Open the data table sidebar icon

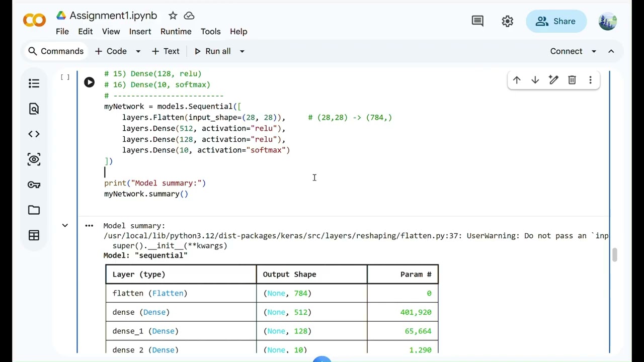point(34,235)
